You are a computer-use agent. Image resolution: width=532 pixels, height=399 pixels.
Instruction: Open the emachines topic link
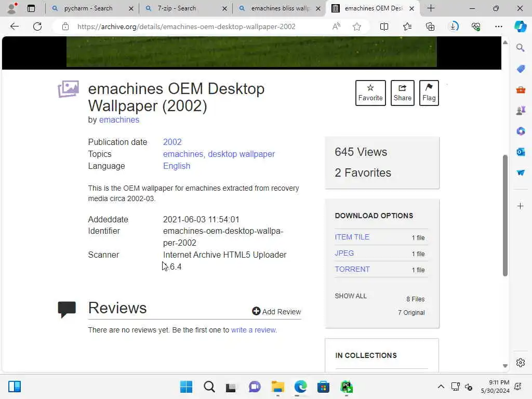coord(183,154)
